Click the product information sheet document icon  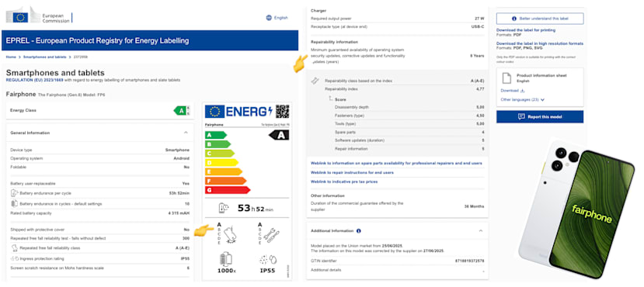coord(506,78)
